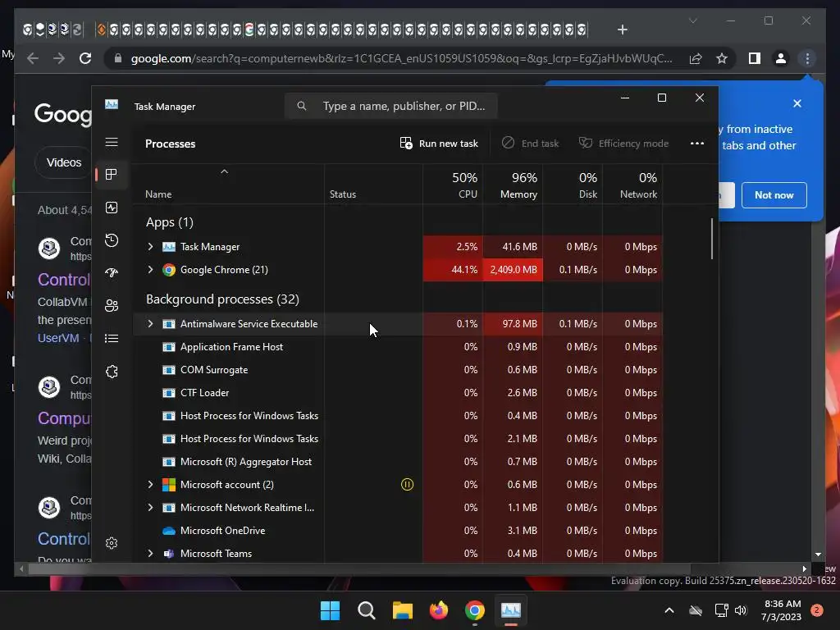Expand Google Chrome (21) process group
Viewport: 840px width, 630px height.
click(151, 269)
